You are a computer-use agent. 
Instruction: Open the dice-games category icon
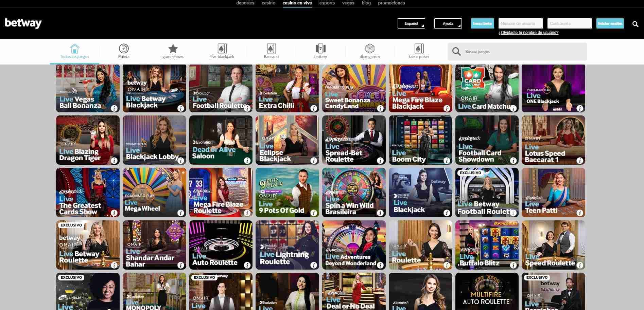point(370,47)
